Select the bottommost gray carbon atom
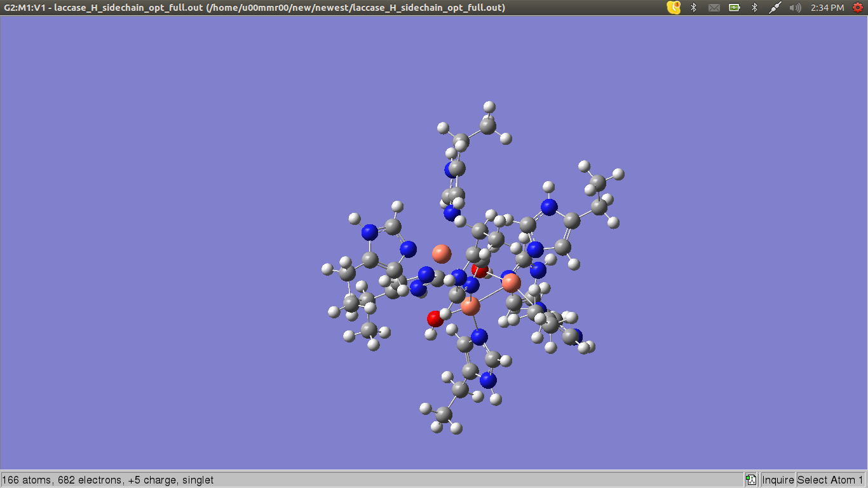868x488 pixels. [x=444, y=415]
